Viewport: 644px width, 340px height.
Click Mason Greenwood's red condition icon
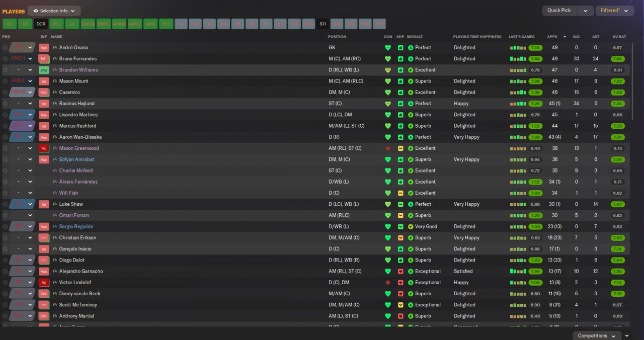[x=387, y=148]
